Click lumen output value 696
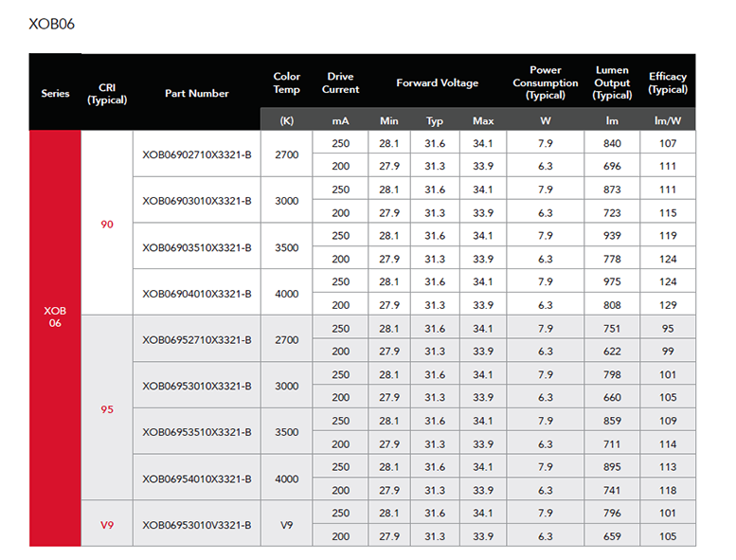The image size is (736, 560). tap(612, 166)
